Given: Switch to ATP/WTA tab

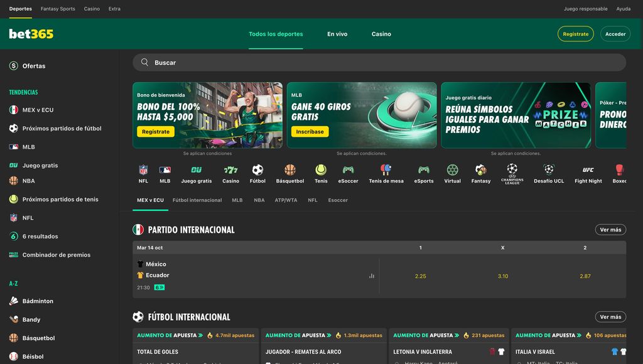Looking at the screenshot, I should (286, 200).
